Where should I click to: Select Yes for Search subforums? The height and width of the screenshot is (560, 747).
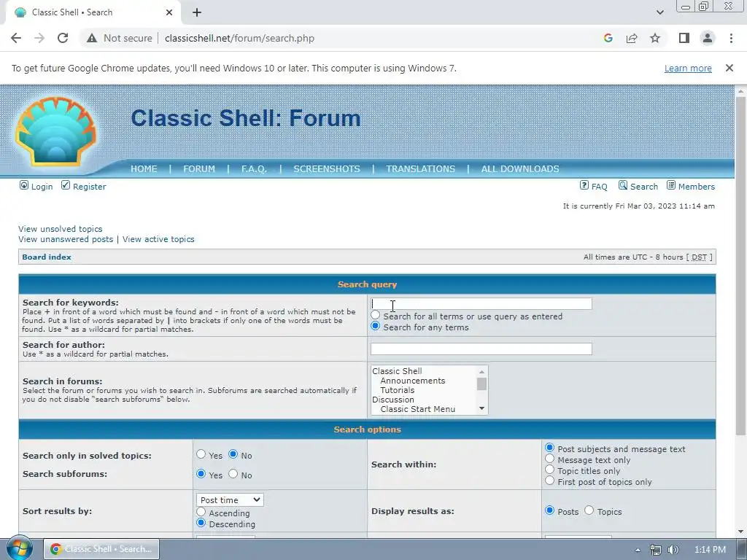(x=201, y=474)
